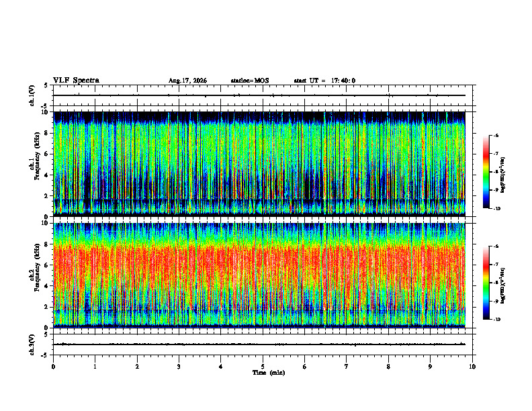Click the 5 minute tick on time axis
The width and height of the screenshot is (532, 411).
click(x=263, y=367)
